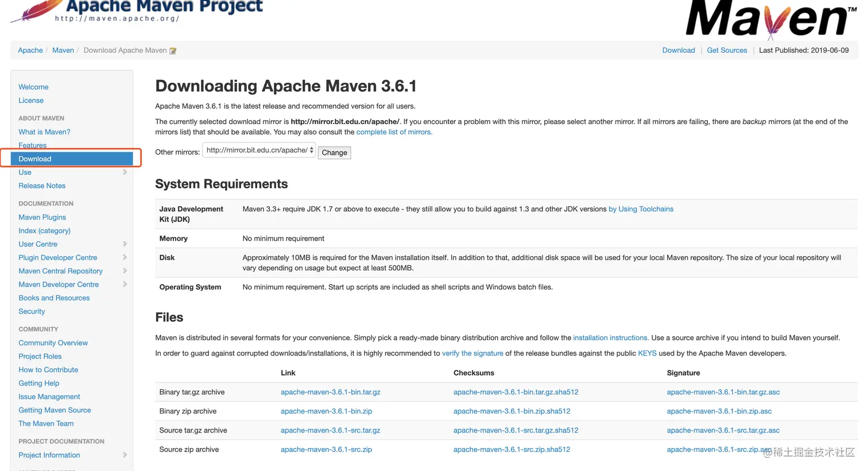Screen dimensions: 868x471
Task: Open the by Using Toolchains link
Action: pos(641,209)
